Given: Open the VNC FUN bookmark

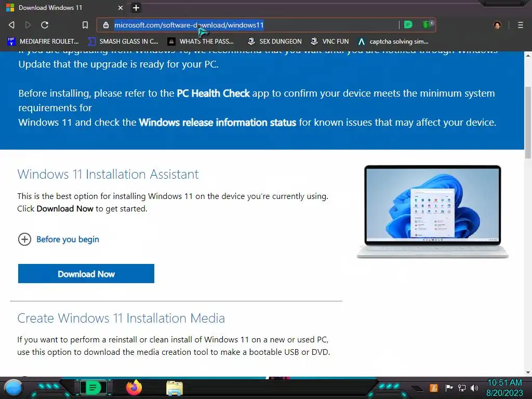Looking at the screenshot, I should point(330,42).
